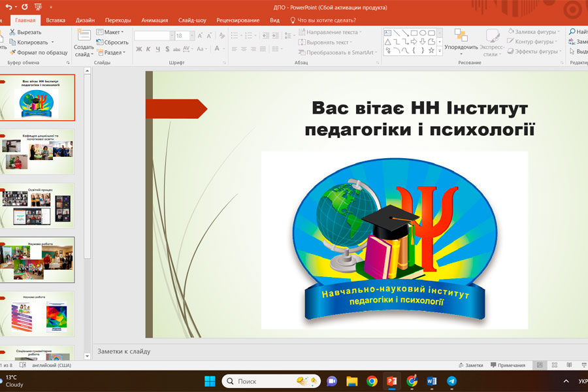Switch to slide sorter view in status bar
The image size is (588, 392).
coord(554,365)
